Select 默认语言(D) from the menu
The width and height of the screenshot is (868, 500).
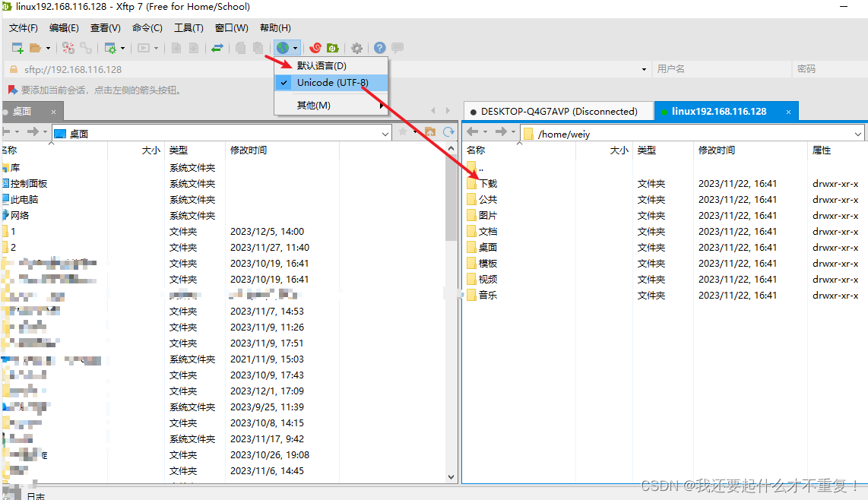point(322,65)
